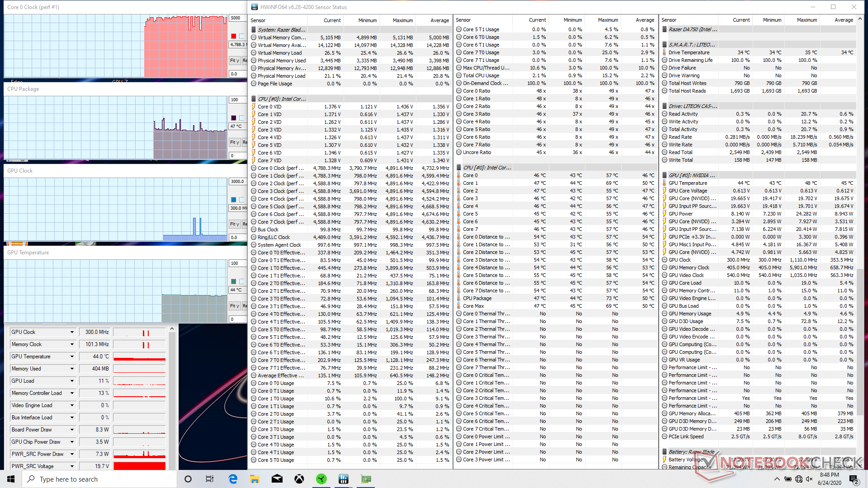868x488 pixels.
Task: Select the Total CPU Usage sensor row
Action: pos(481,75)
